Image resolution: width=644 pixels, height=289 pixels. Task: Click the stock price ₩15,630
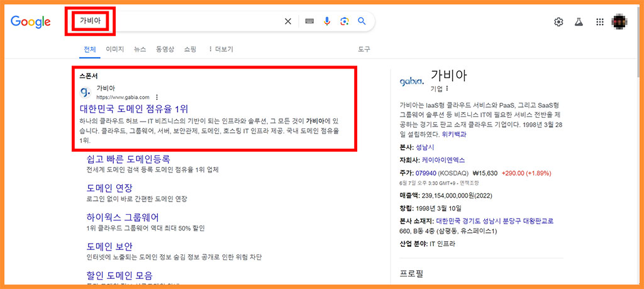tap(484, 173)
